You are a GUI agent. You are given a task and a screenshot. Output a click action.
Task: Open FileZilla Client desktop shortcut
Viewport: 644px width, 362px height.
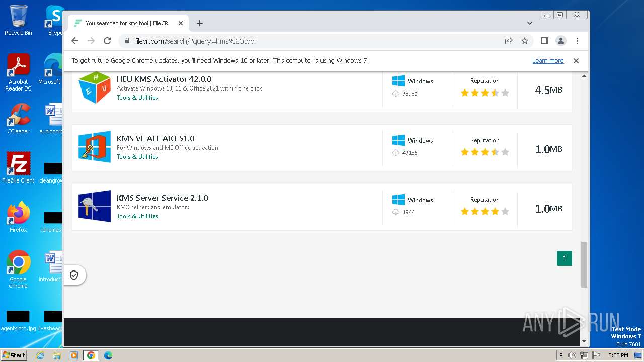click(x=18, y=167)
